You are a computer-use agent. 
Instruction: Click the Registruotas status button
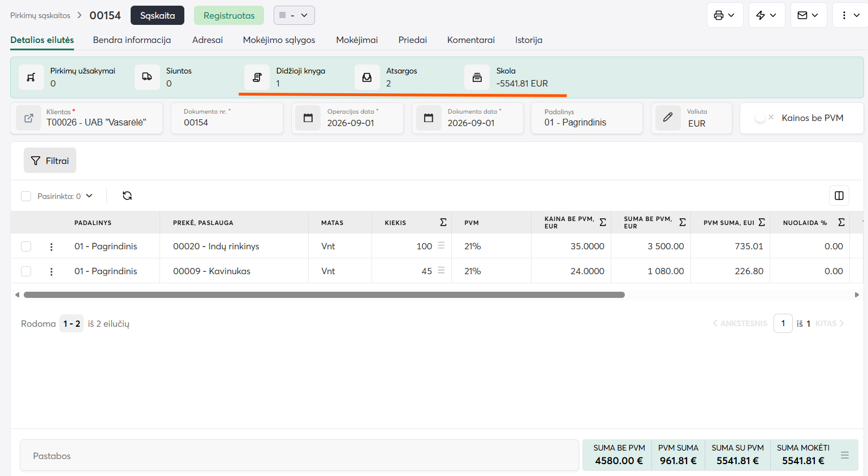[x=229, y=15]
